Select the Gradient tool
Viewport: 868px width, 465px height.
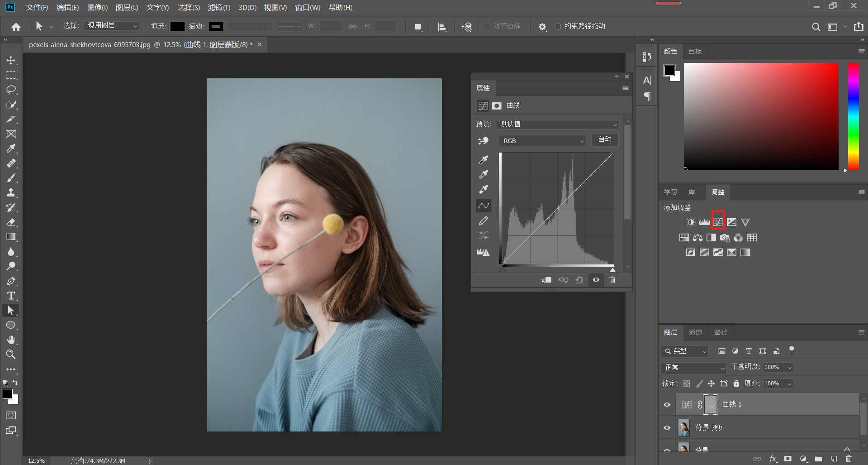11,237
